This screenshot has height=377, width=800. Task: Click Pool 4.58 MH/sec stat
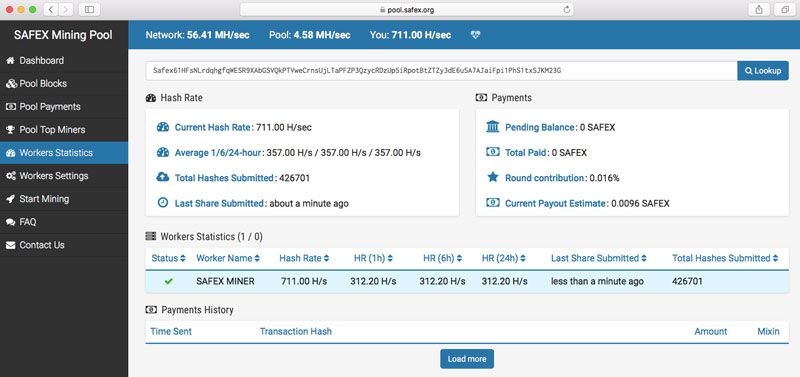point(310,35)
